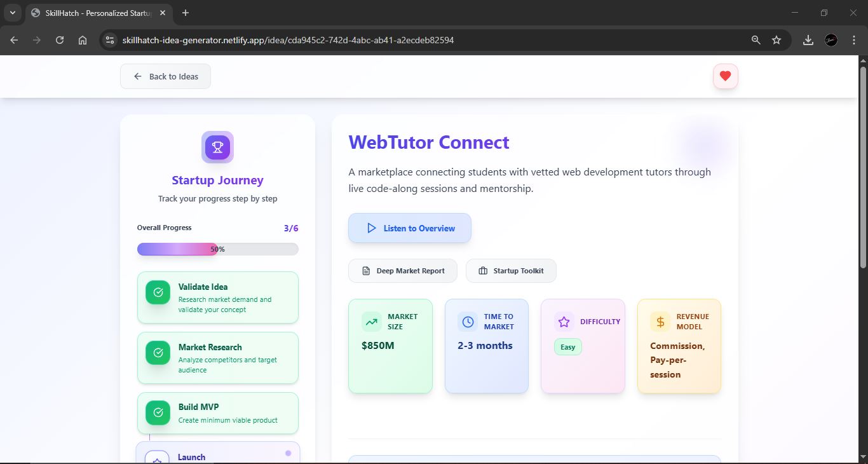Select the SkillHatch browser tab
This screenshot has width=868, height=464.
click(x=98, y=13)
